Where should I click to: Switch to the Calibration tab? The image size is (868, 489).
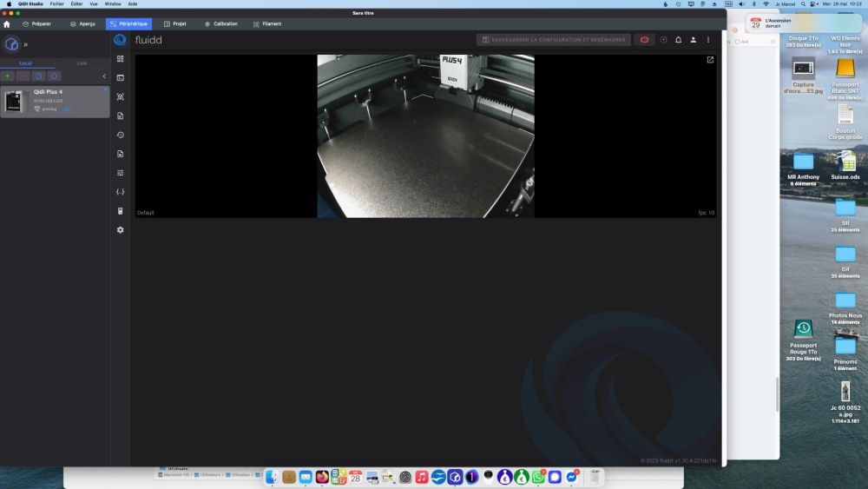tap(220, 23)
